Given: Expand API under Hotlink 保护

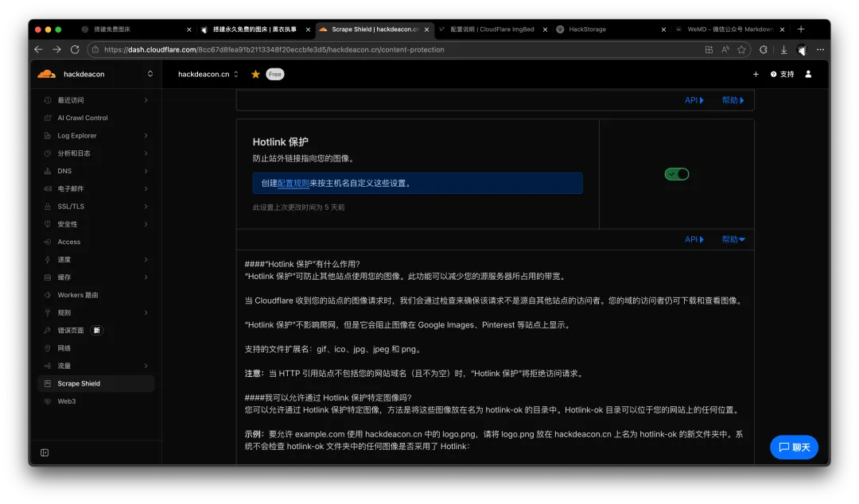Looking at the screenshot, I should [x=694, y=239].
